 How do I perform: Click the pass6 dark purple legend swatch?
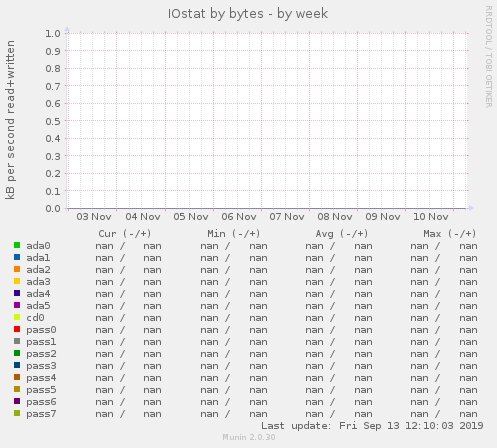[x=17, y=401]
